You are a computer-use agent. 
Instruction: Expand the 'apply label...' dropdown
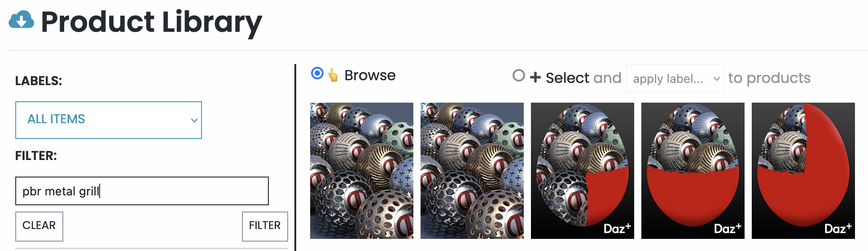675,78
